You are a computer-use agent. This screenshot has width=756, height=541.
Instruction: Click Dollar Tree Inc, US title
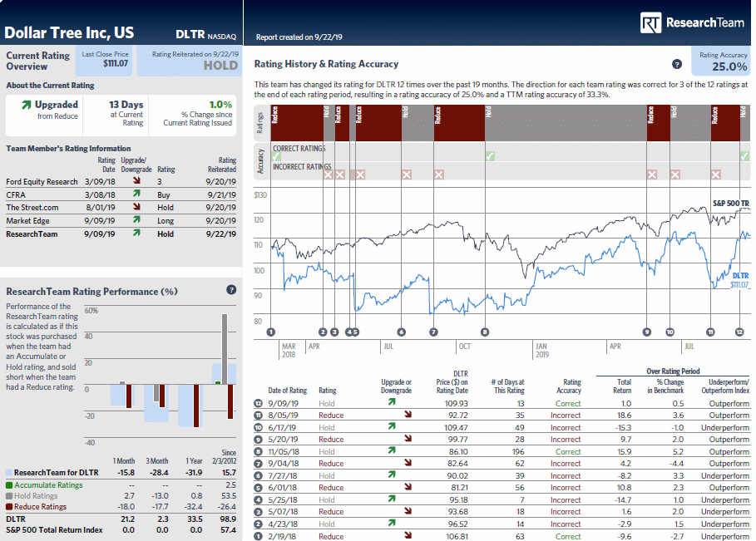[69, 32]
